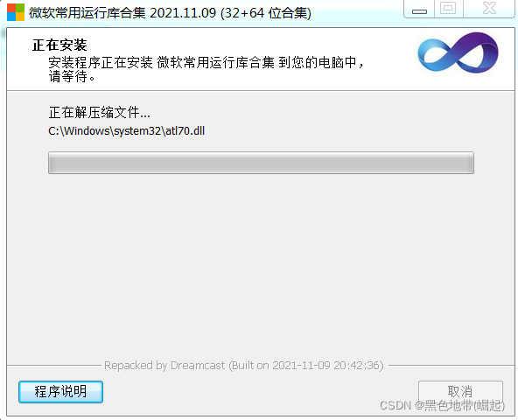Click the grayed-out maximize button
Screen dimensions: 518x420
pos(449,9)
